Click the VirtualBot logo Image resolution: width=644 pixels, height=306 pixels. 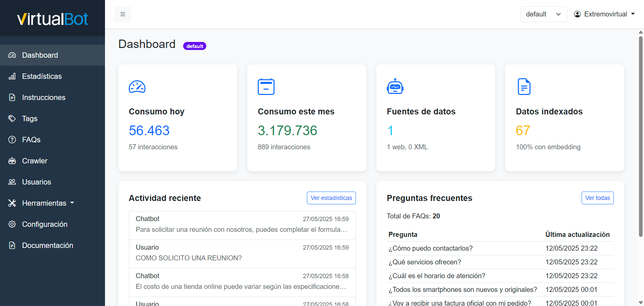(52, 19)
